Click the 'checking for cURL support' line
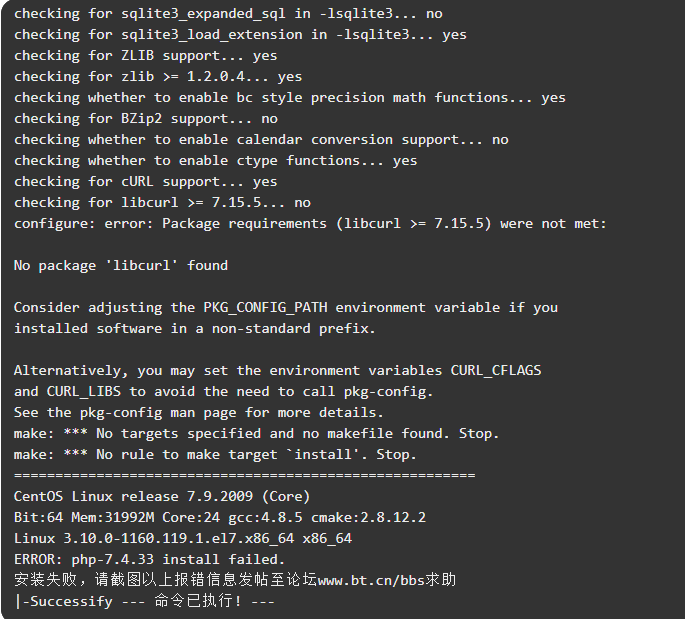Screen dimensions: 685x619 click(146, 181)
